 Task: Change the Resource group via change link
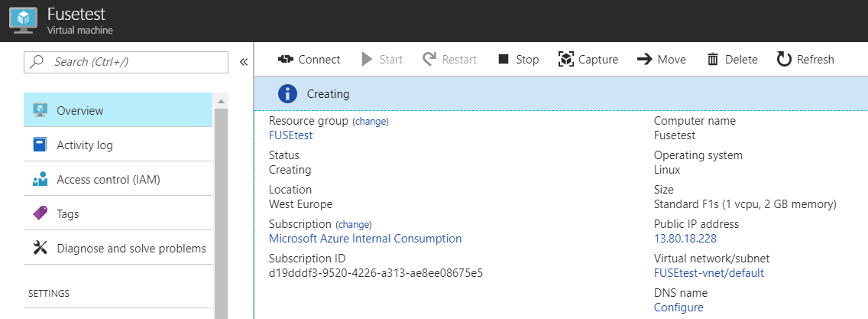tap(371, 122)
